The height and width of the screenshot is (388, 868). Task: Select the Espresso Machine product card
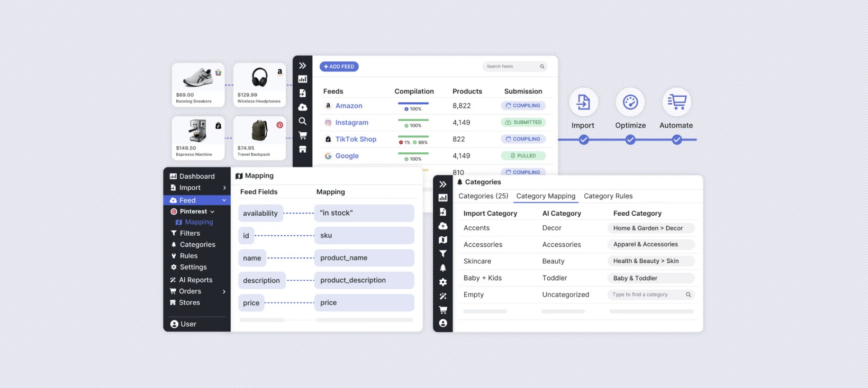tap(198, 138)
